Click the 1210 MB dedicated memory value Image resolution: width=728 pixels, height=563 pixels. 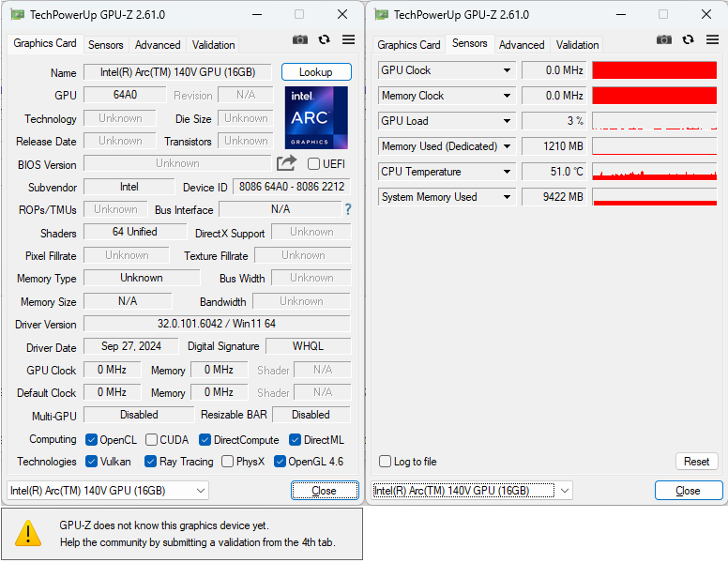[x=554, y=146]
